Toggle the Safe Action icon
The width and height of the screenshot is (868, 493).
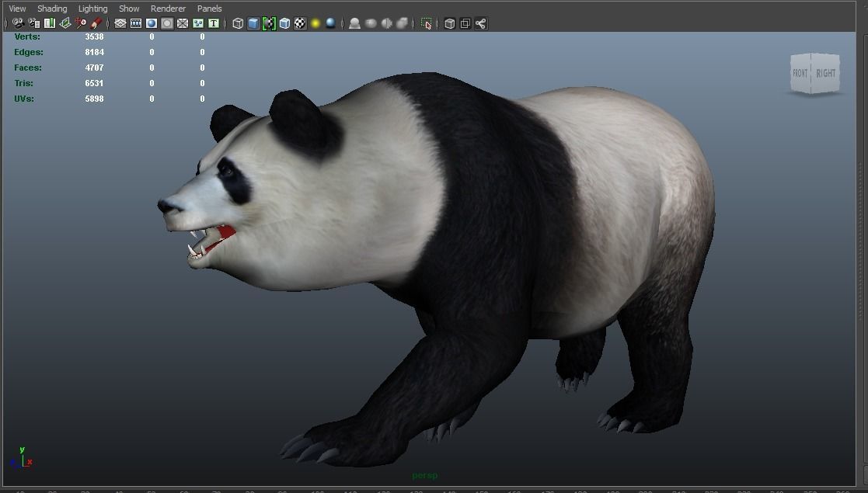pyautogui.click(x=197, y=23)
